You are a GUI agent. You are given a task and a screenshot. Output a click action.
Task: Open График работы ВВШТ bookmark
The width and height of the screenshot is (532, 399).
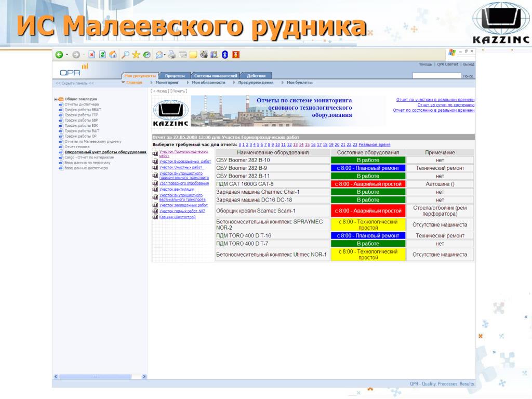(x=83, y=110)
